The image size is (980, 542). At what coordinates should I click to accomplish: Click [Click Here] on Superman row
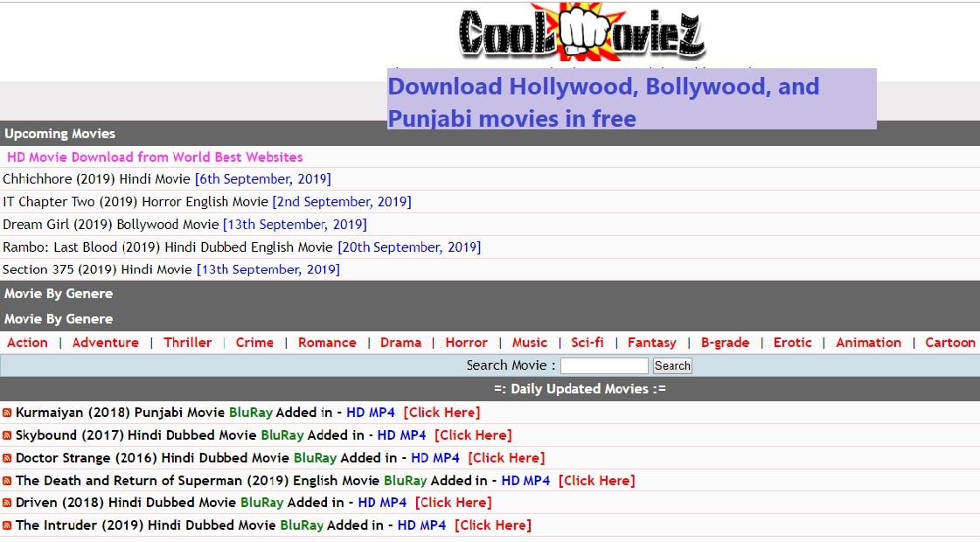click(x=597, y=480)
